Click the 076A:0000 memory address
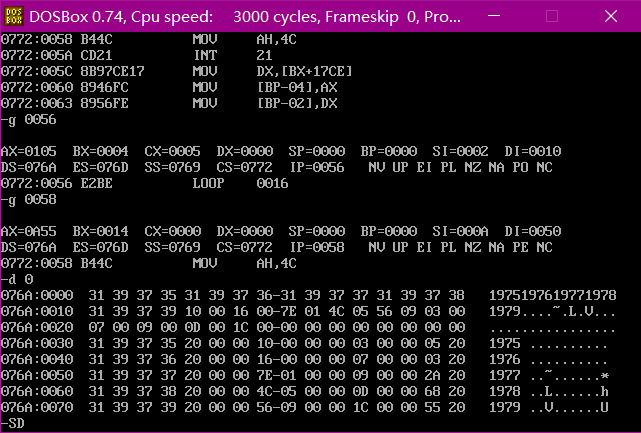Viewport: 641px width, 433px height. coord(36,295)
